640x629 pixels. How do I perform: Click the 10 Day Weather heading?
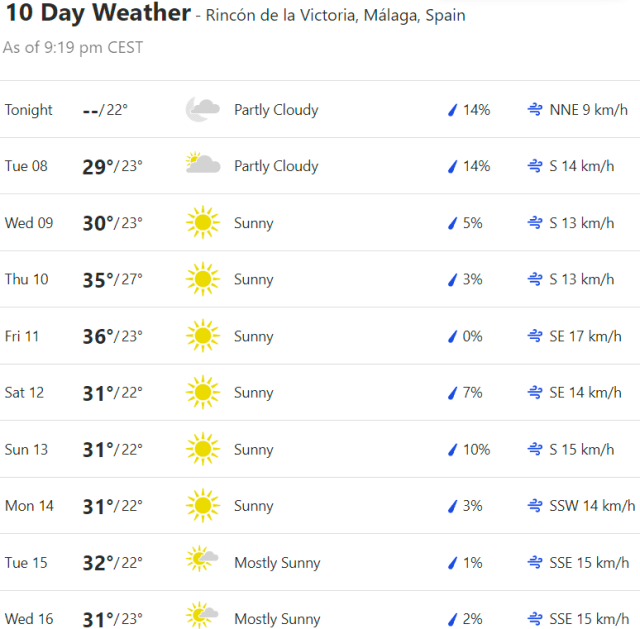click(x=96, y=14)
